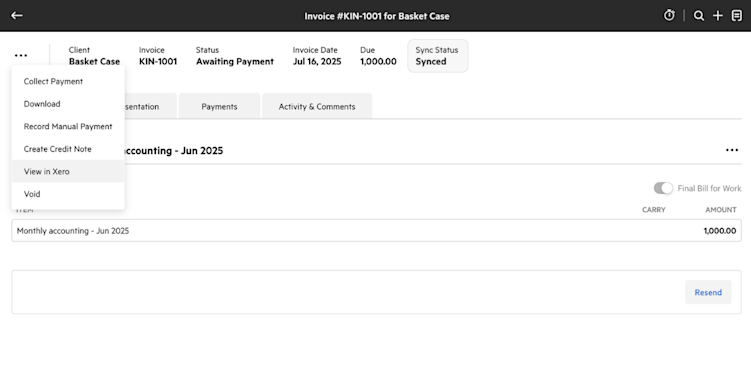This screenshot has height=392, width=751.
Task: Go back using the arrow icon
Action: pyautogui.click(x=17, y=15)
